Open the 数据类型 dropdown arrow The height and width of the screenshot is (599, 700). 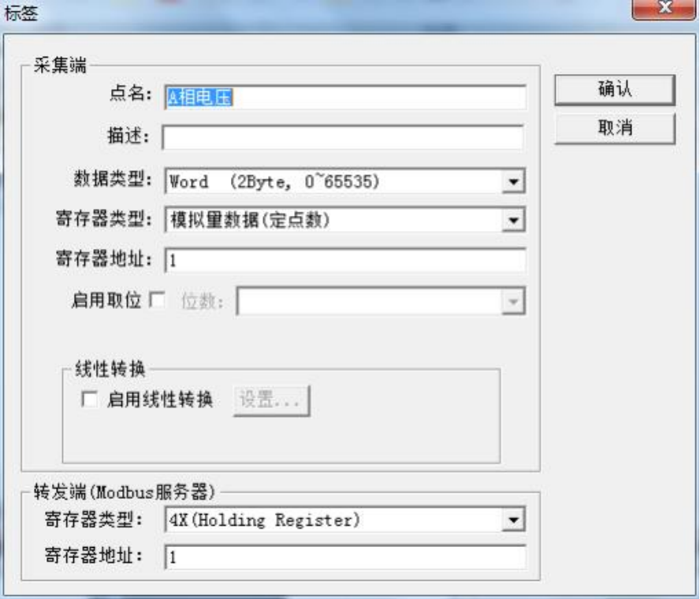tap(513, 181)
